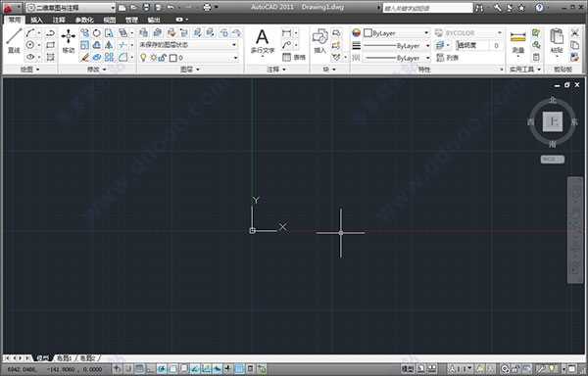Switch to the Output (输出) ribbon tab
This screenshot has height=376, width=588.
click(154, 20)
